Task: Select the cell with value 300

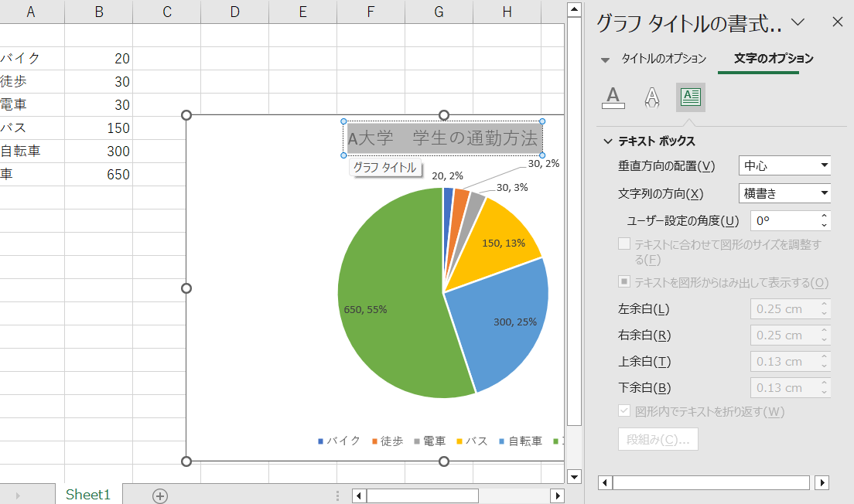Action: 98,151
